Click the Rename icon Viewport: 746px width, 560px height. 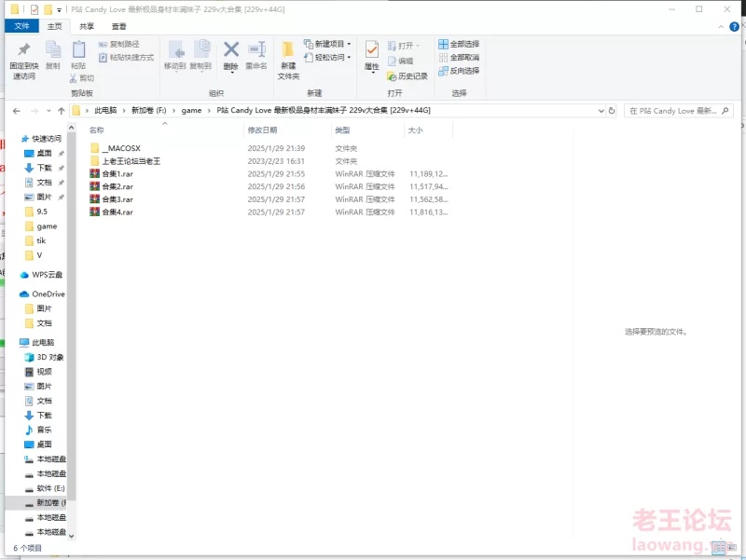pyautogui.click(x=256, y=49)
